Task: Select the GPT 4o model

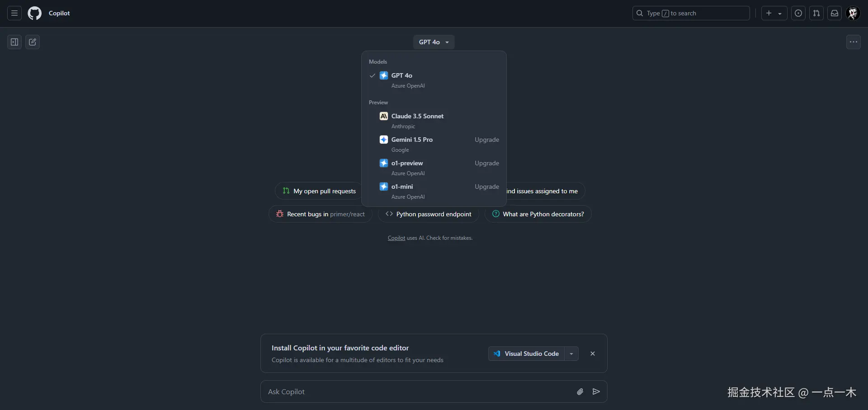Action: pos(434,80)
